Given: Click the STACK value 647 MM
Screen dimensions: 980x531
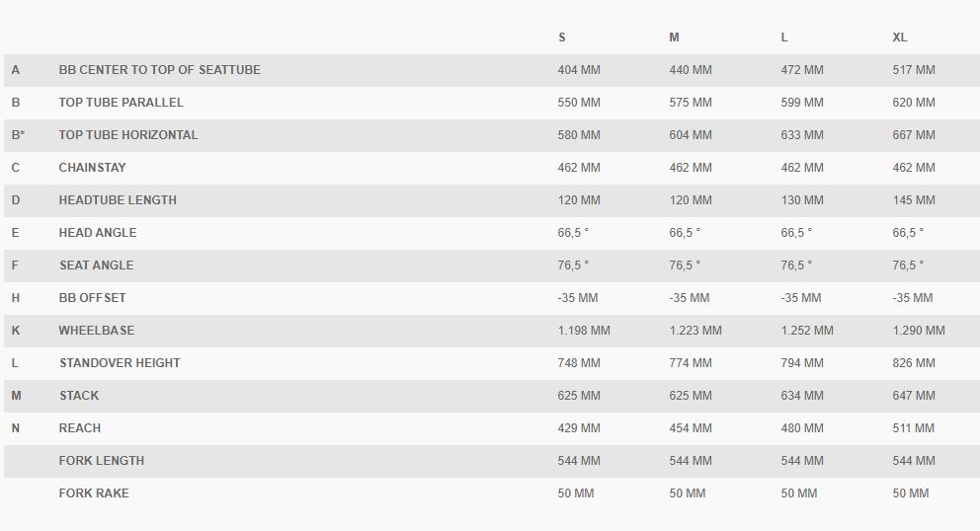Looking at the screenshot, I should tap(914, 396).
